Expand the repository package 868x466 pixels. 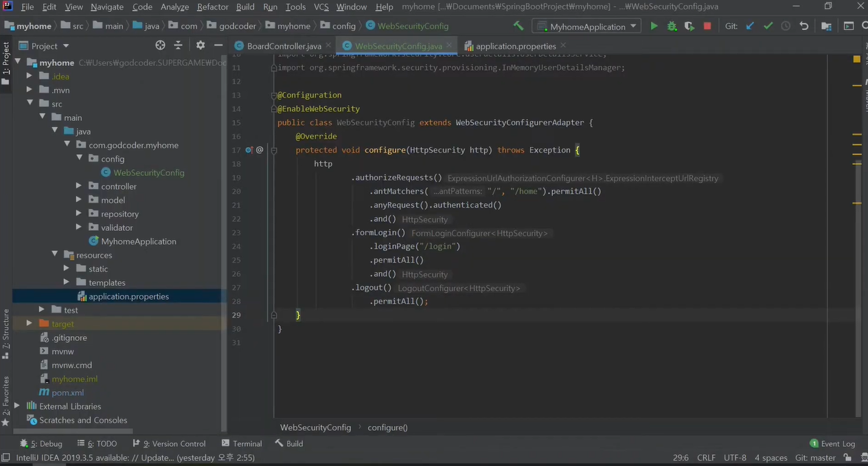pyautogui.click(x=79, y=214)
